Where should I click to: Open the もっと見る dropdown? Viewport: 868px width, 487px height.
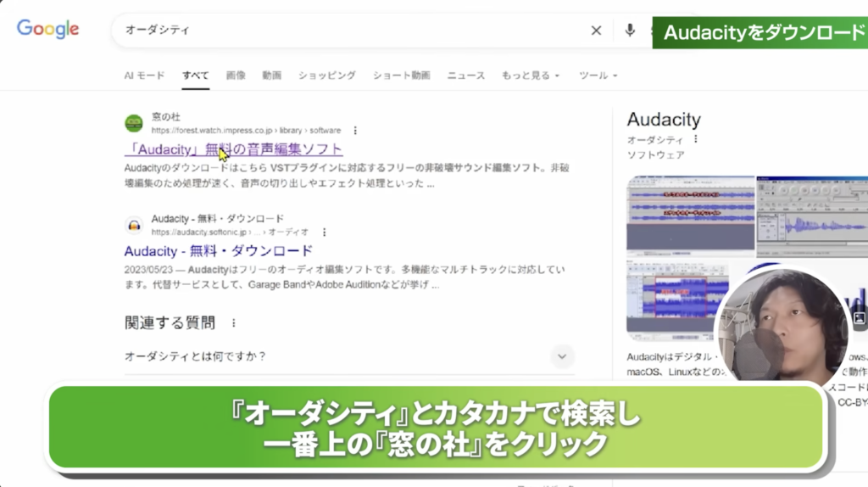(531, 76)
